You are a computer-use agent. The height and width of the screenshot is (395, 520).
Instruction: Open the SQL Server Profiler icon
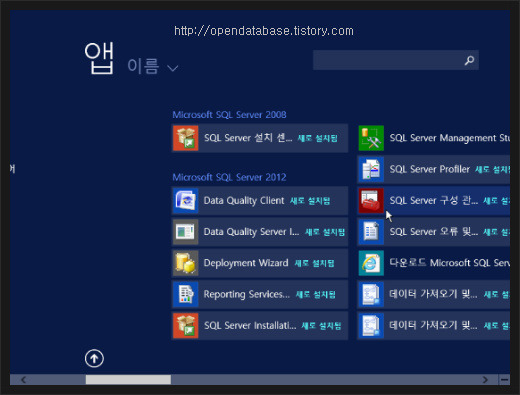371,169
